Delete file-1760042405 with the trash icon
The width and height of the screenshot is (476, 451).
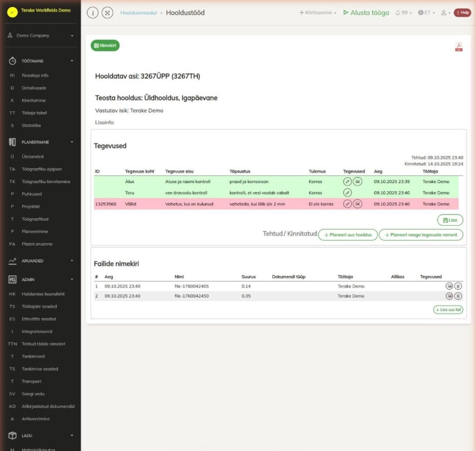458,286
